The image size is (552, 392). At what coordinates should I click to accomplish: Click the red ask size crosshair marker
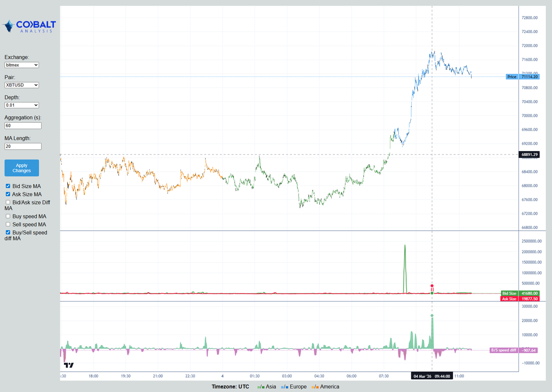432,285
